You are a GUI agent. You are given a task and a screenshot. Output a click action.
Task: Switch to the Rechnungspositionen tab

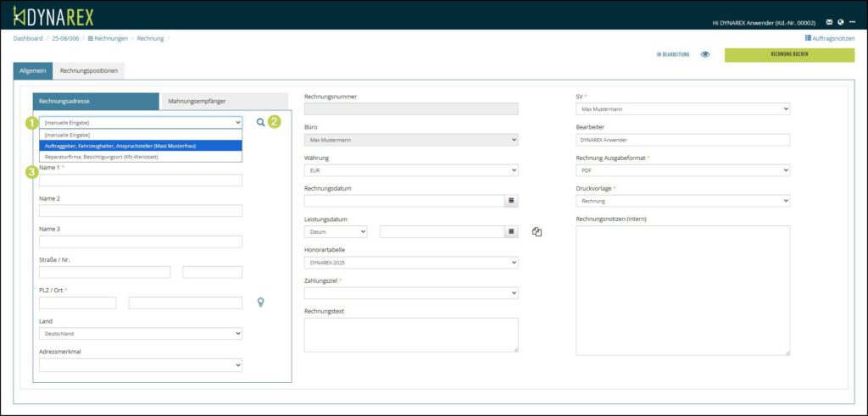coord(90,71)
